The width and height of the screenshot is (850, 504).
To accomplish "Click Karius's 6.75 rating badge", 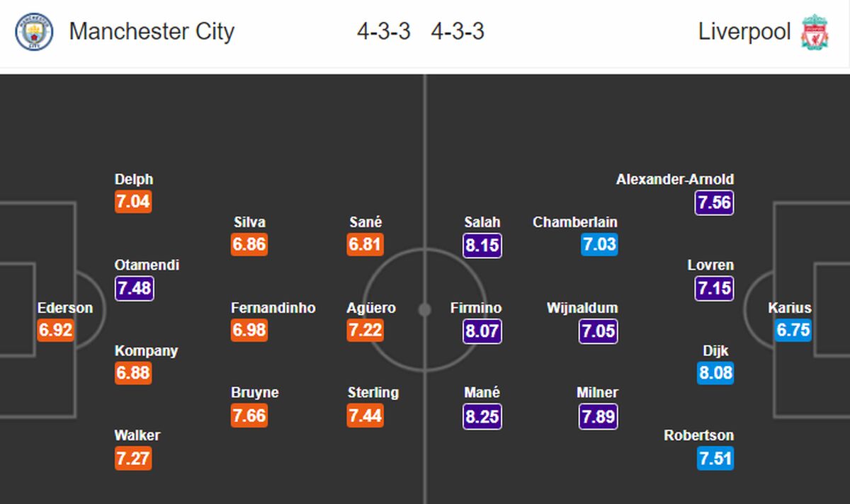I will point(793,331).
